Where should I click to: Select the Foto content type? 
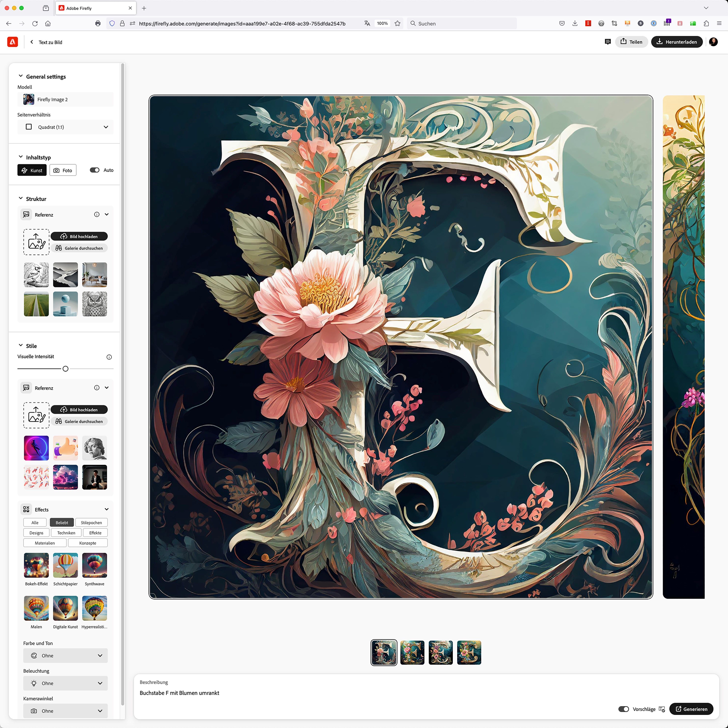[x=63, y=170]
